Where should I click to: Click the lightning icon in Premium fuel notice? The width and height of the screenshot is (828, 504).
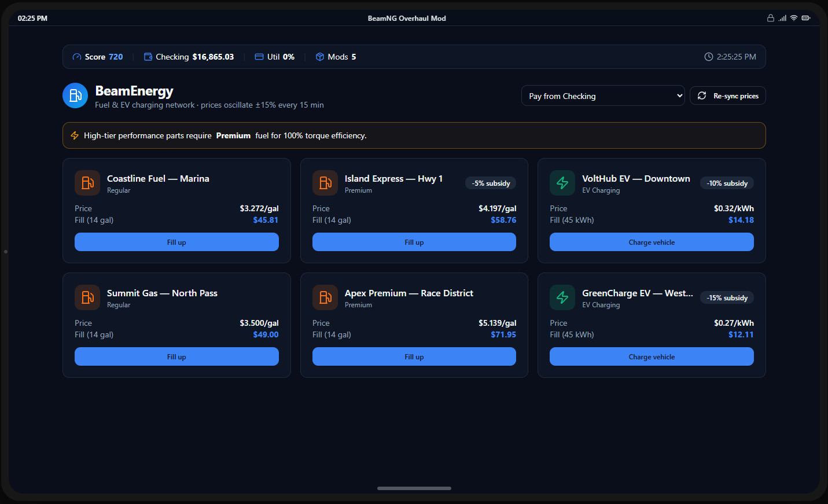tap(75, 135)
